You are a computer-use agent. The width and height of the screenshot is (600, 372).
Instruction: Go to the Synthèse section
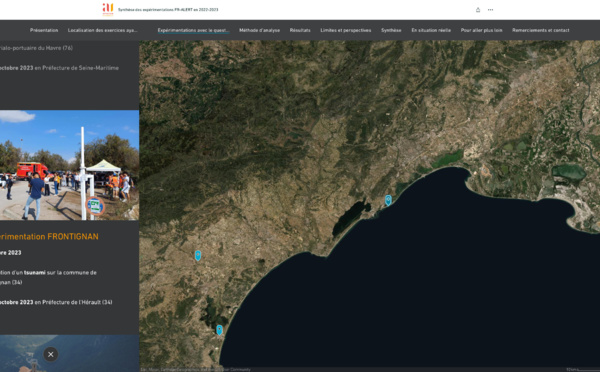point(391,30)
